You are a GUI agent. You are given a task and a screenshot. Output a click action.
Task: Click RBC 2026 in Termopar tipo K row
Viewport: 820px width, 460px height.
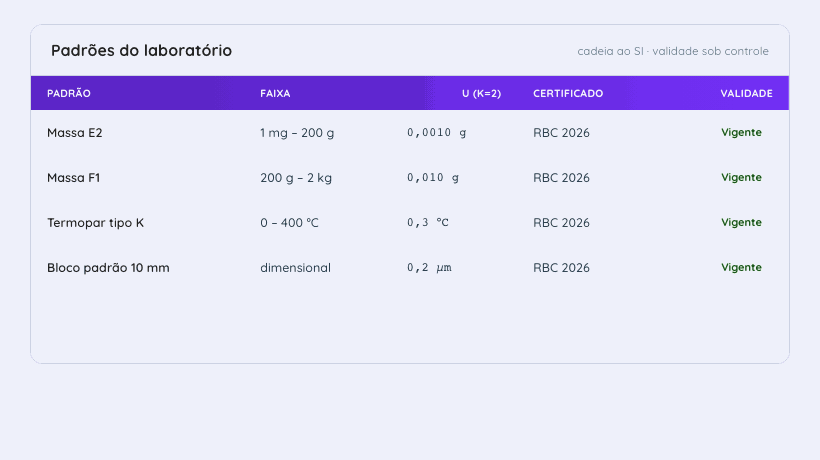[561, 223]
